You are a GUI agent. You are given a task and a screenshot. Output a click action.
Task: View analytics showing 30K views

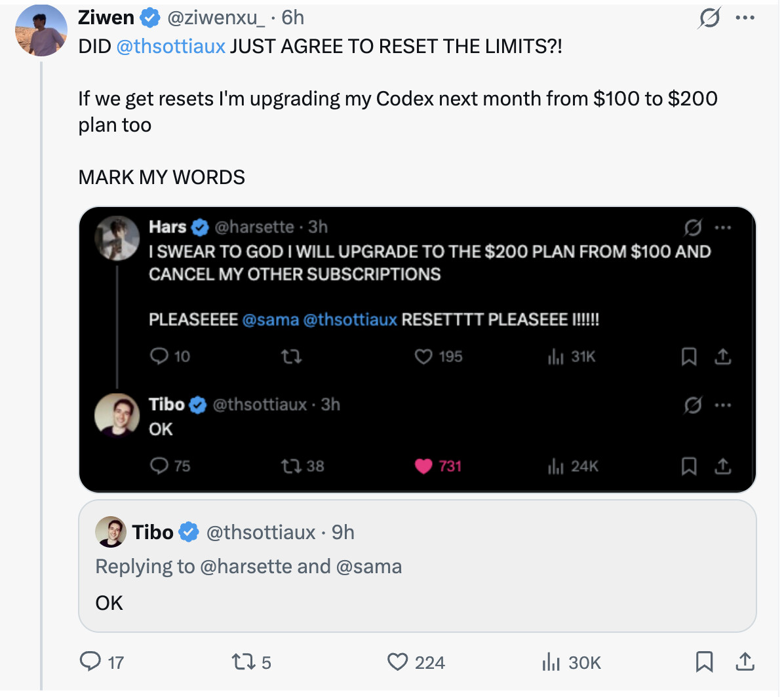[551, 662]
